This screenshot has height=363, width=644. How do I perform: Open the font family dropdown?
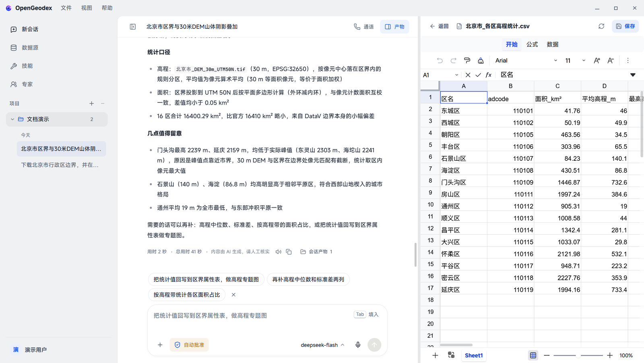point(526,60)
